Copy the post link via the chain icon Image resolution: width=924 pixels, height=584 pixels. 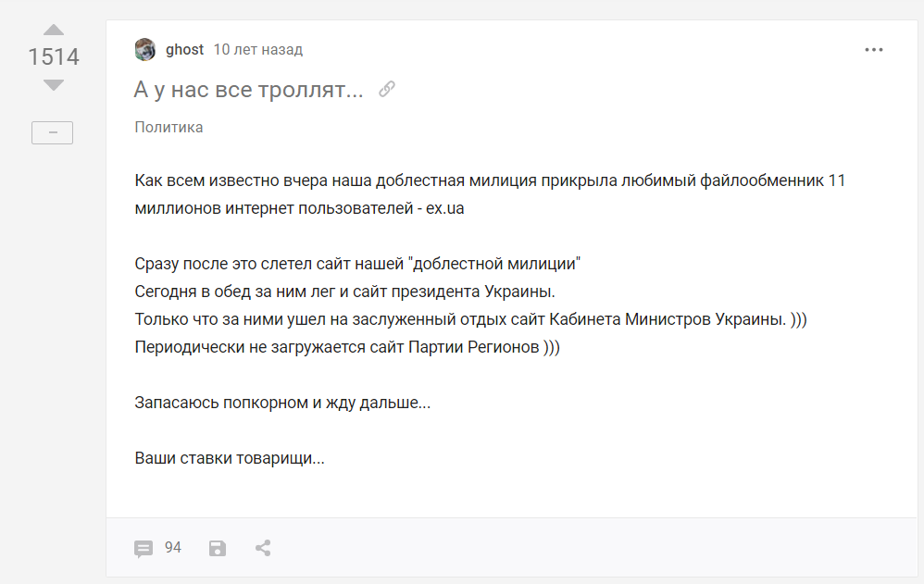tap(387, 89)
